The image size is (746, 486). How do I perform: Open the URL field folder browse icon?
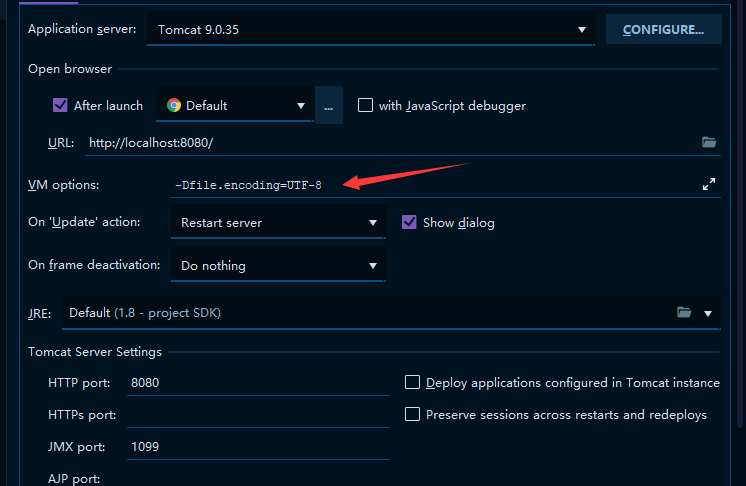coord(708,142)
